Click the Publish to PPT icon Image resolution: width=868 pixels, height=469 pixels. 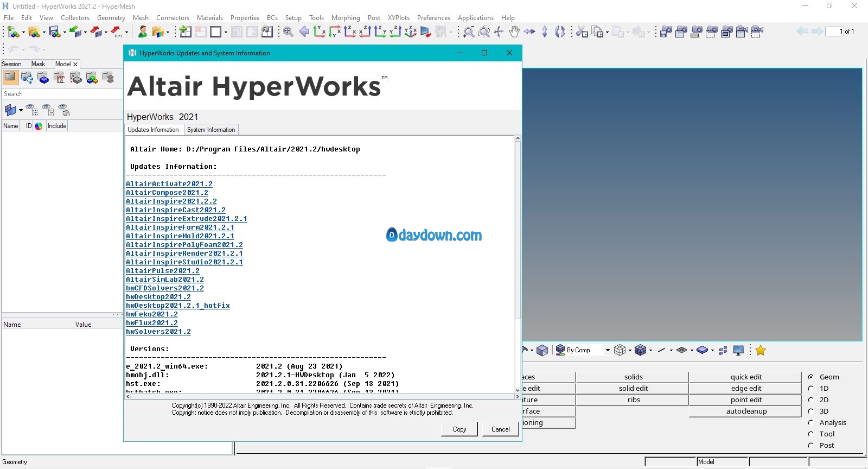(x=117, y=32)
